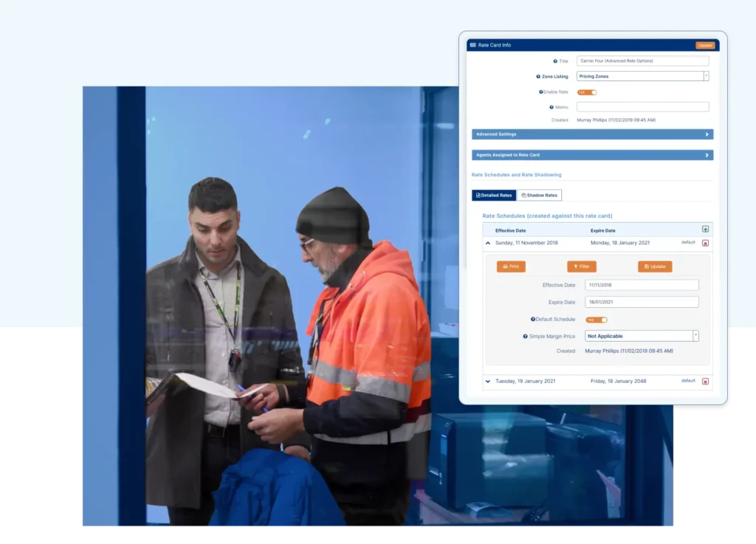Expand the Advanced Settings section

(x=592, y=134)
